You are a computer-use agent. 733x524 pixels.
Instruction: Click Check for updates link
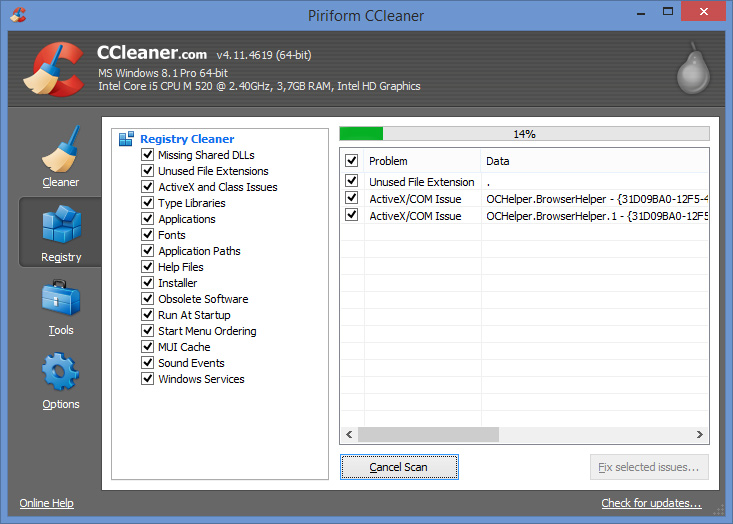(x=651, y=503)
